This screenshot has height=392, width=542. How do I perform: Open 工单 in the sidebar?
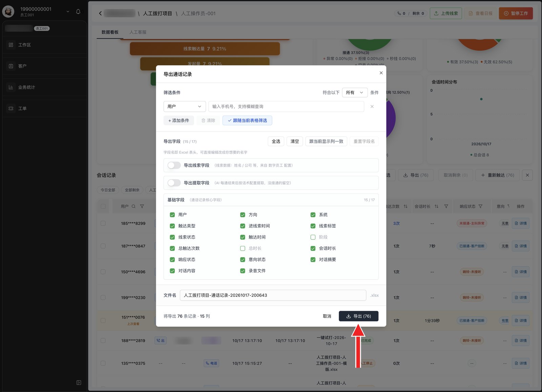tap(44, 108)
